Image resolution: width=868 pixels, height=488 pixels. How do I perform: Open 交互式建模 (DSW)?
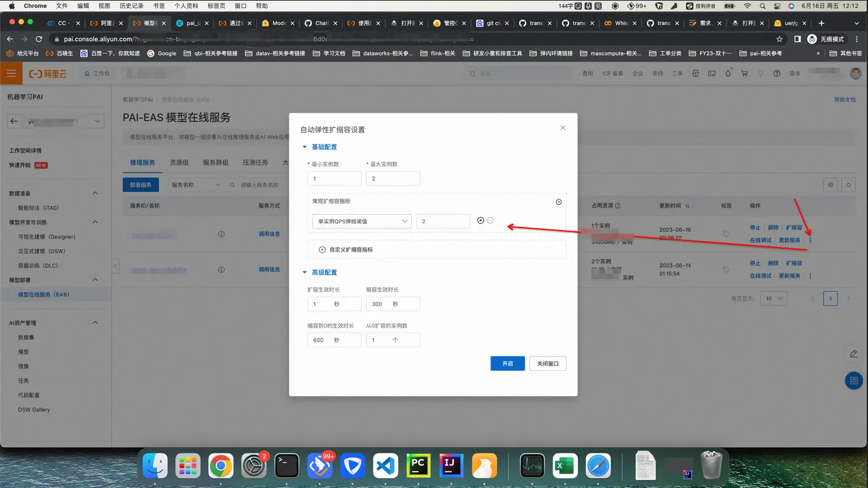(42, 251)
